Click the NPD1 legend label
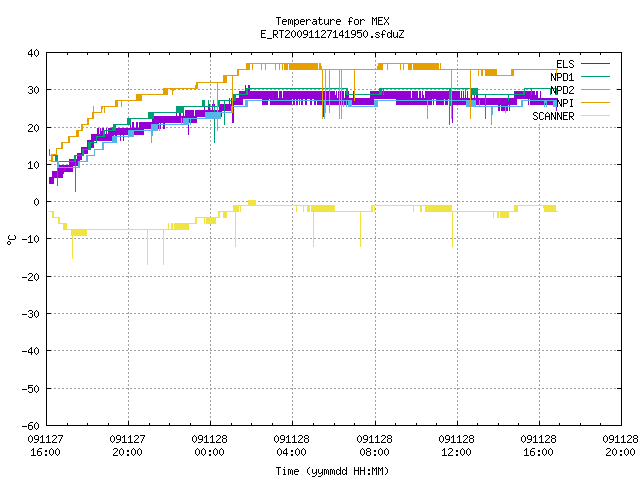 click(562, 77)
